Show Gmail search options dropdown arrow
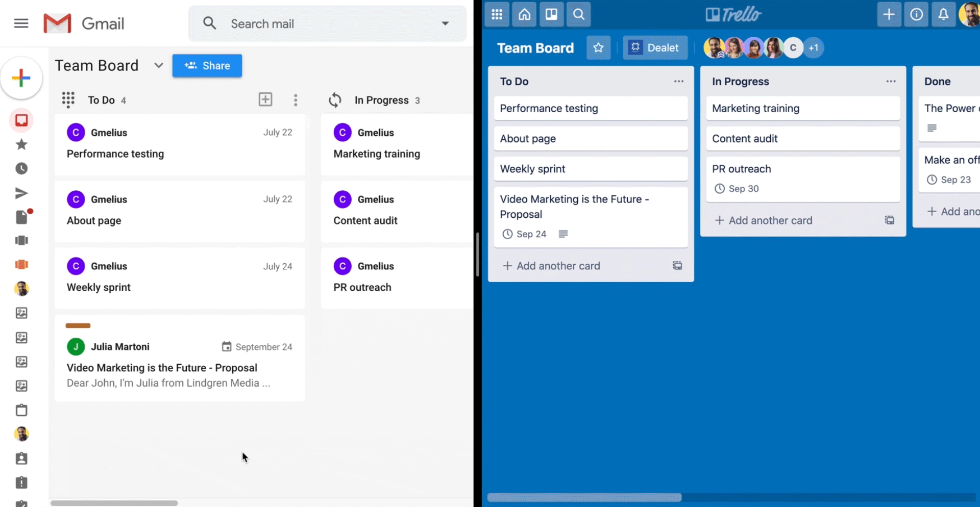The image size is (980, 507). [445, 23]
